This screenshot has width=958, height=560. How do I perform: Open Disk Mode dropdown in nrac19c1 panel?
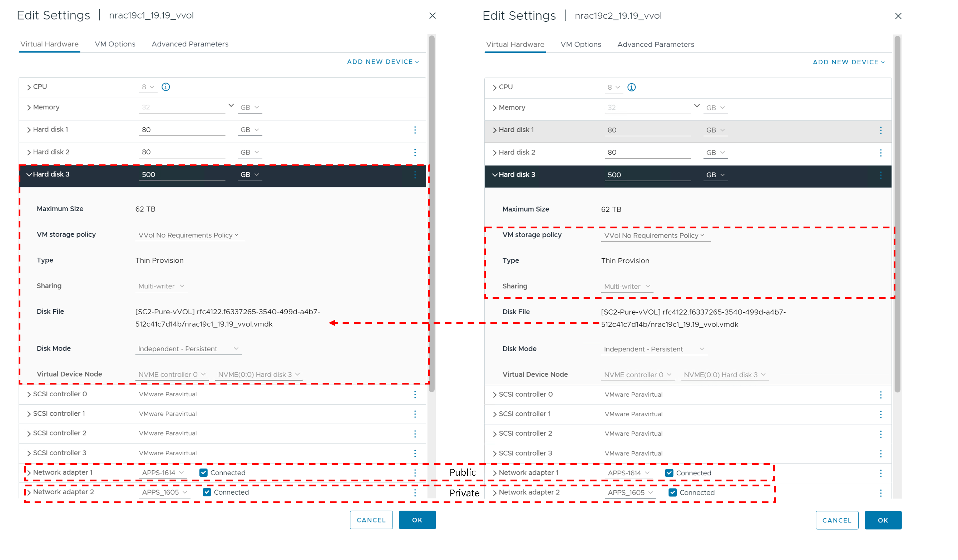coord(188,349)
